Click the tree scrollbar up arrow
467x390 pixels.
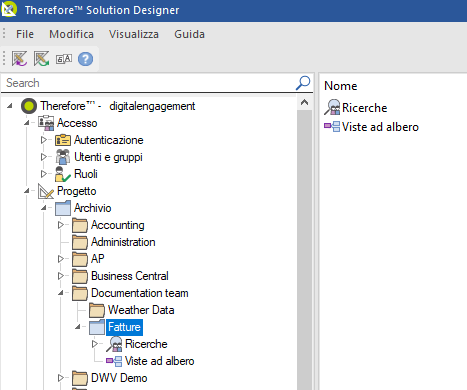pos(304,102)
